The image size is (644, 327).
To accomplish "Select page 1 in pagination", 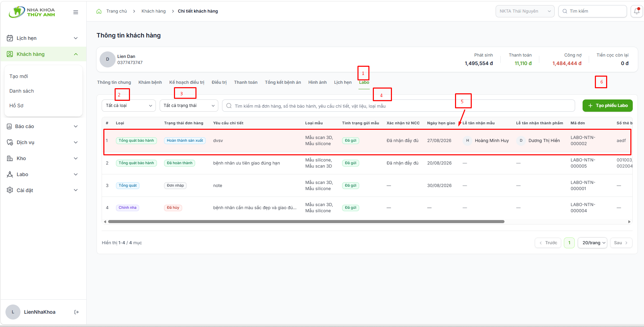I will (x=569, y=243).
